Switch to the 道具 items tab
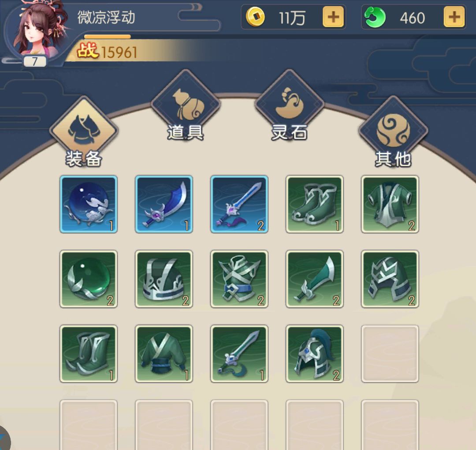The height and width of the screenshot is (450, 476). (x=186, y=106)
